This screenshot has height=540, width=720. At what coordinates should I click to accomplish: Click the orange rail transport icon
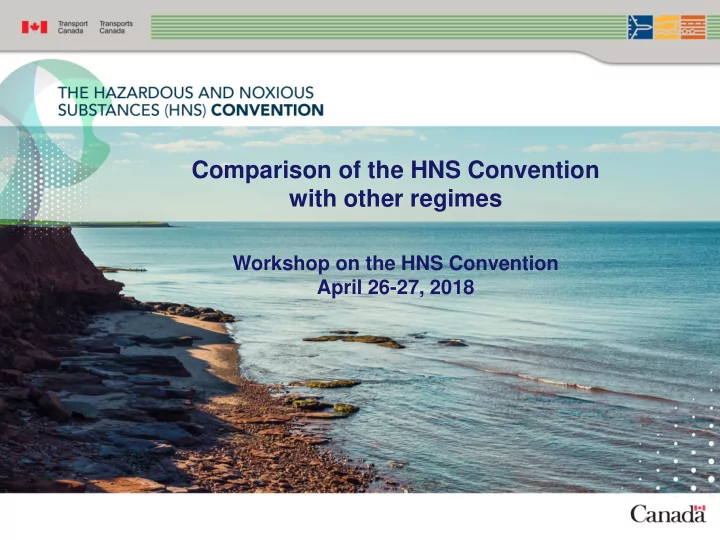click(x=693, y=27)
